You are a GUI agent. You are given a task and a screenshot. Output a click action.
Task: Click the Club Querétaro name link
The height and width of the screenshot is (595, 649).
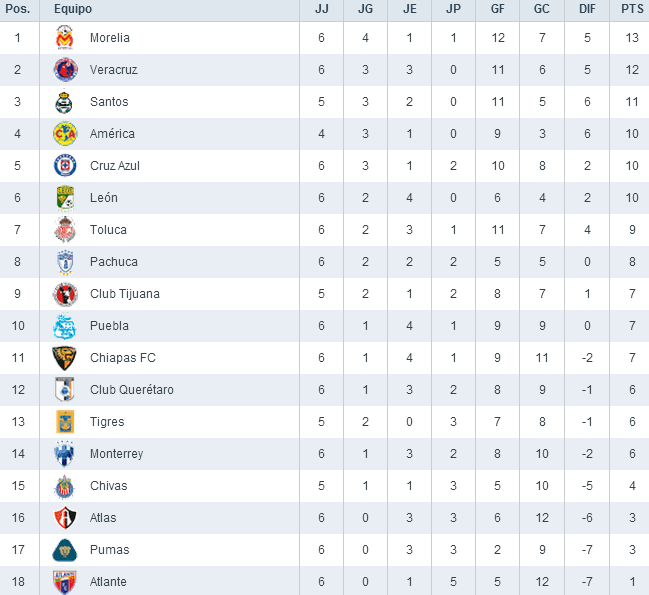coord(131,390)
